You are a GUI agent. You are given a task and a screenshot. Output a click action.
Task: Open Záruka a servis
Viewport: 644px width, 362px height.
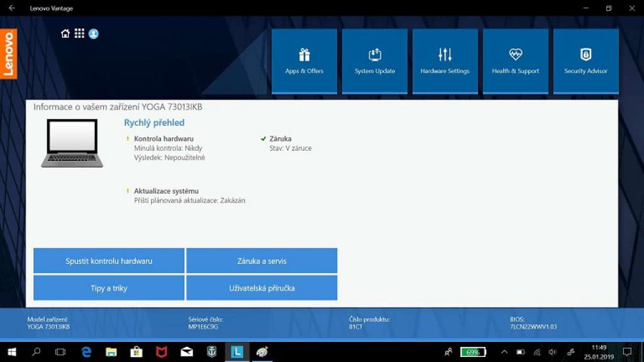(262, 261)
